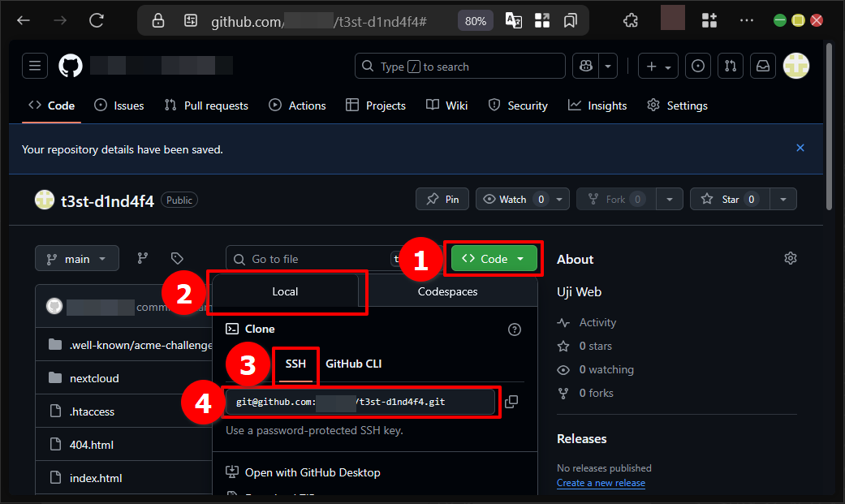
Task: Switch to the Codespaces tab
Action: click(x=447, y=291)
